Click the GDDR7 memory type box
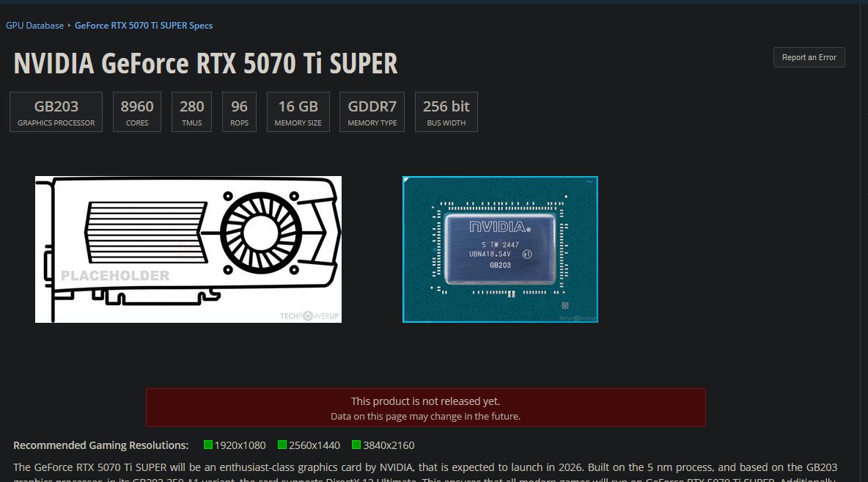The height and width of the screenshot is (482, 868). pyautogui.click(x=372, y=112)
